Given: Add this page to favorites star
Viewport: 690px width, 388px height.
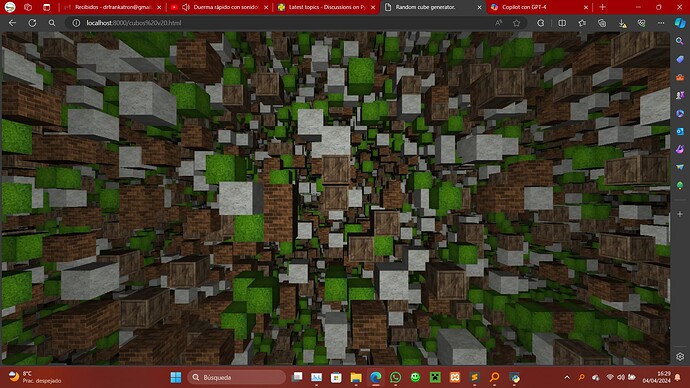Looking at the screenshot, I should click(517, 23).
